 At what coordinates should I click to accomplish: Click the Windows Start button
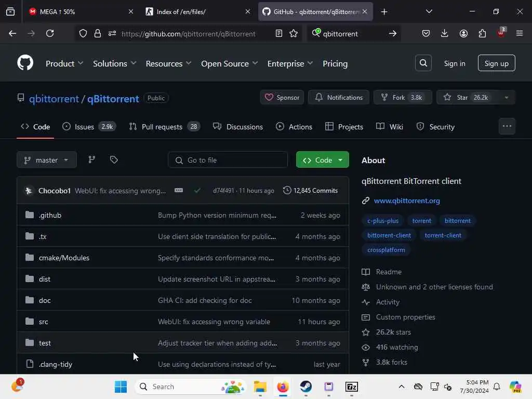[121, 387]
